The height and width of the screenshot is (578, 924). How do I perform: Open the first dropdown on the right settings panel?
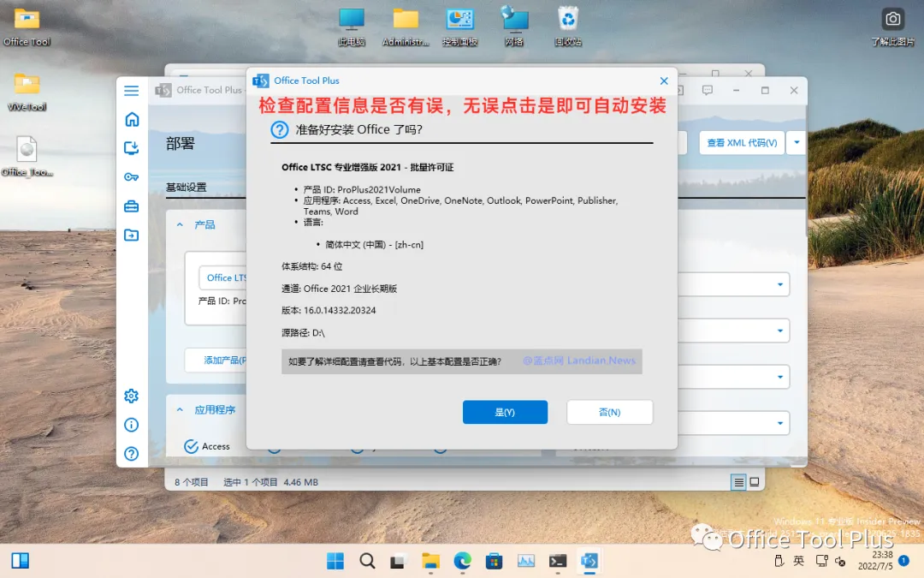[x=734, y=284]
